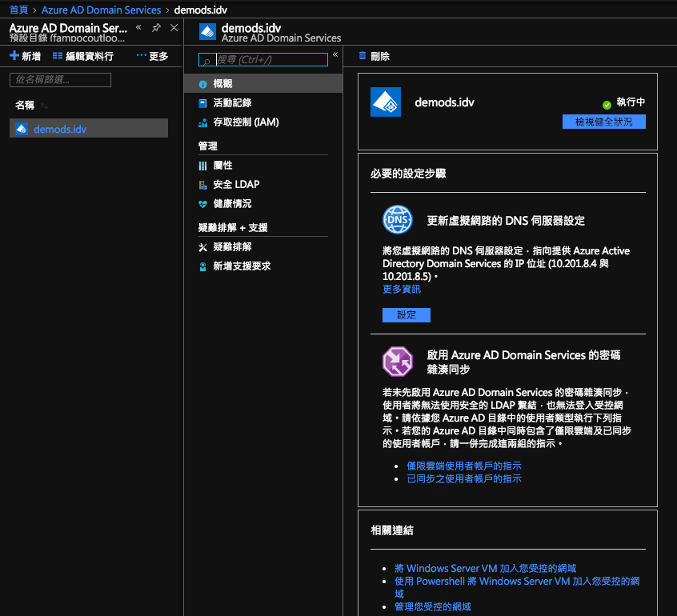
Task: Click the IAM people icon
Action: tap(203, 123)
